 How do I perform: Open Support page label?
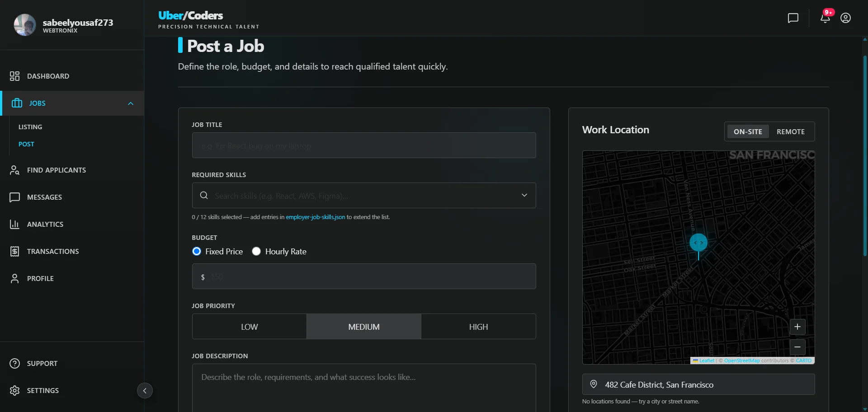click(x=42, y=363)
